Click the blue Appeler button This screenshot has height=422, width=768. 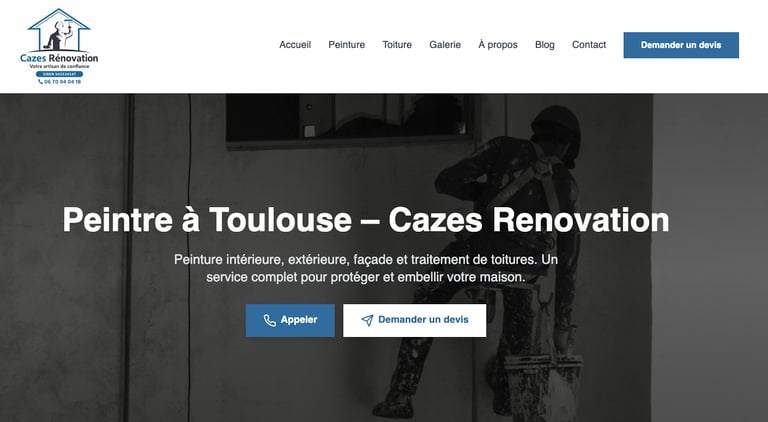pos(290,320)
